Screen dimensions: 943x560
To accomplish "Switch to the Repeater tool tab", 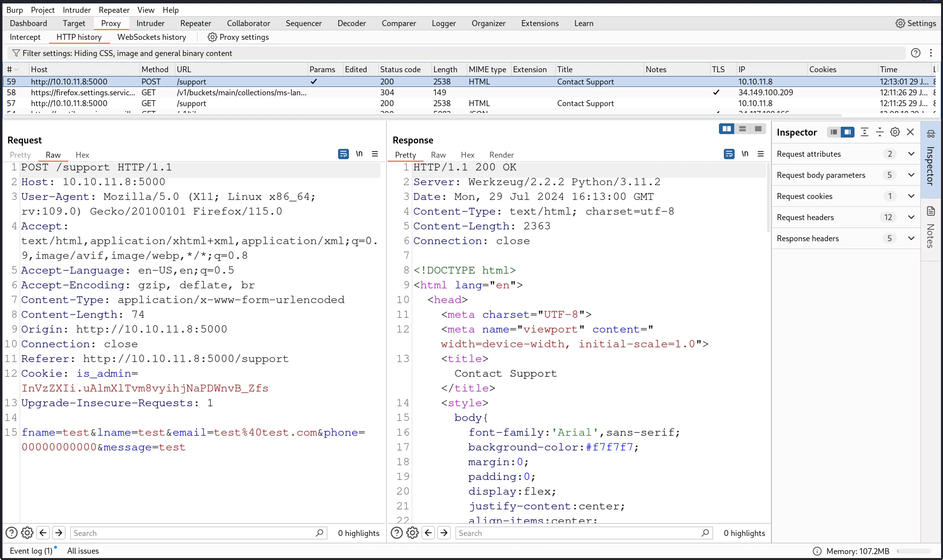I will pyautogui.click(x=196, y=23).
